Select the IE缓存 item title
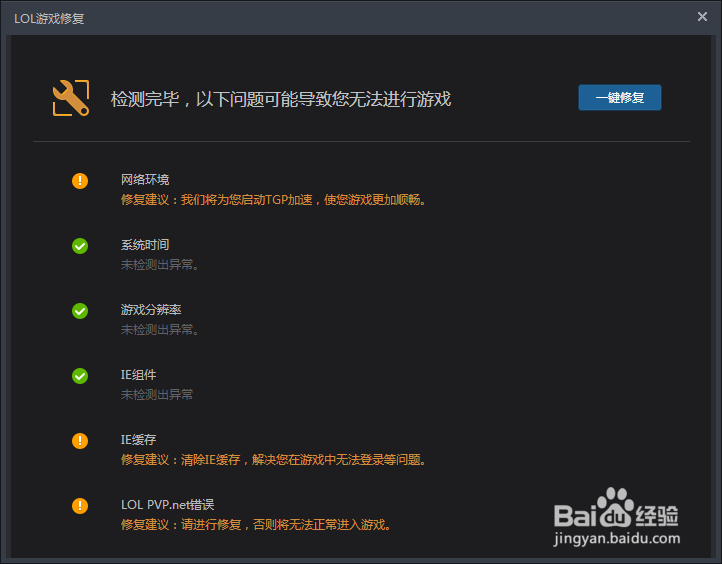722x564 pixels. [x=139, y=440]
